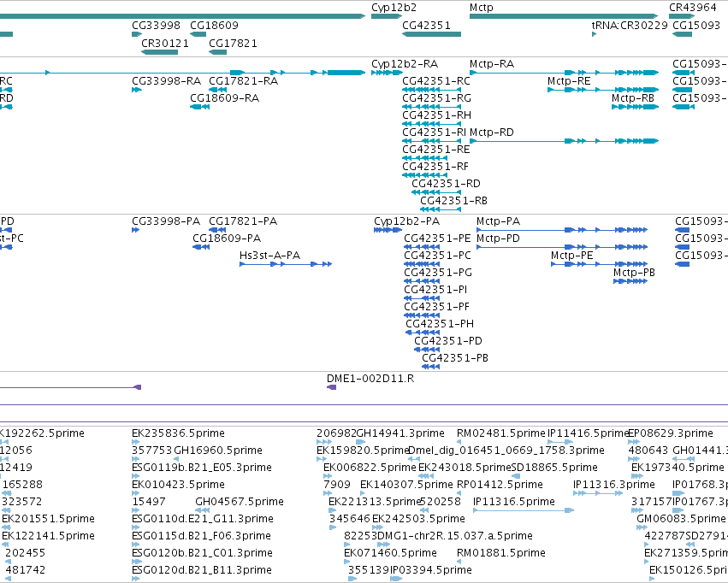
Task: Select the CR43964 gene label
Action: point(693,8)
